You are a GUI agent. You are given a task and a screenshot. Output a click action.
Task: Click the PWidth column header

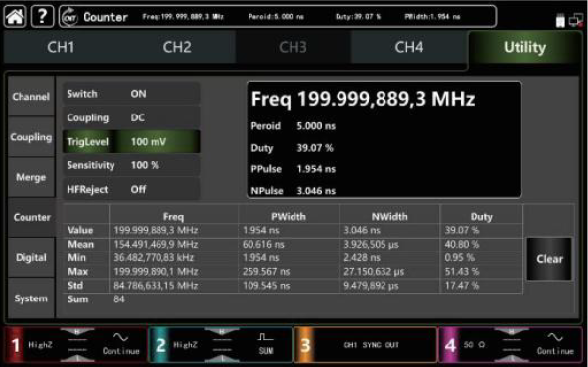pos(289,217)
